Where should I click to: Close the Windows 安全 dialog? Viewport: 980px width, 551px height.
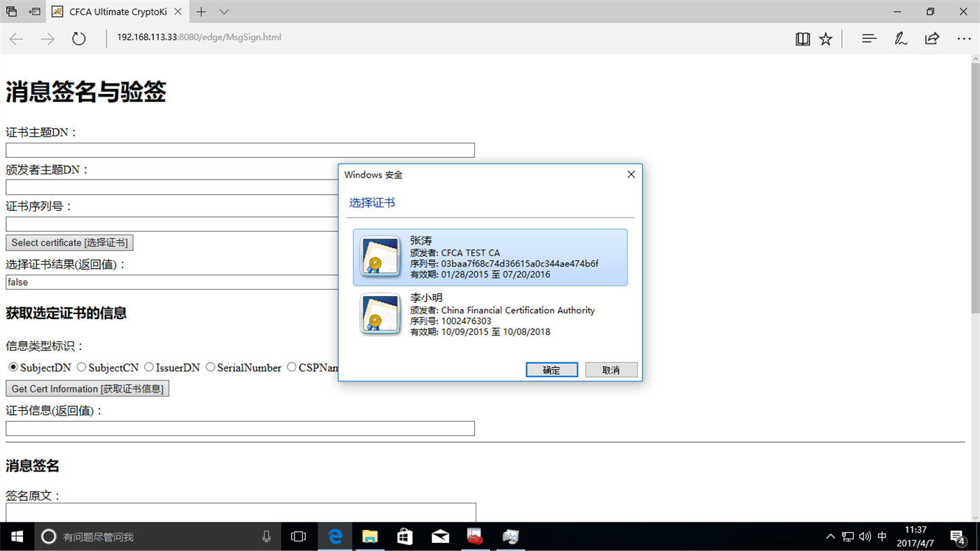pyautogui.click(x=631, y=175)
